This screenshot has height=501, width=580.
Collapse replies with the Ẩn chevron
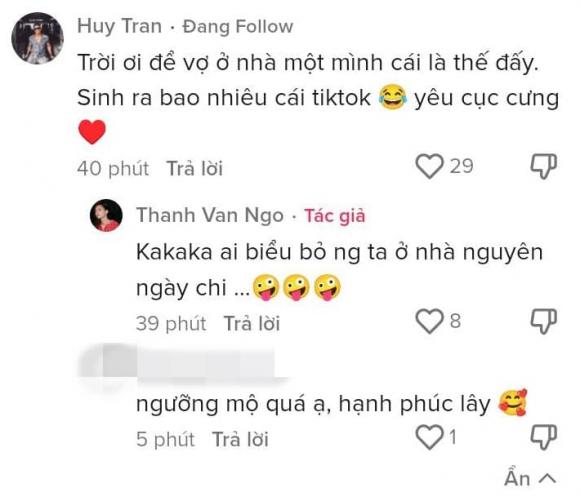(530, 478)
